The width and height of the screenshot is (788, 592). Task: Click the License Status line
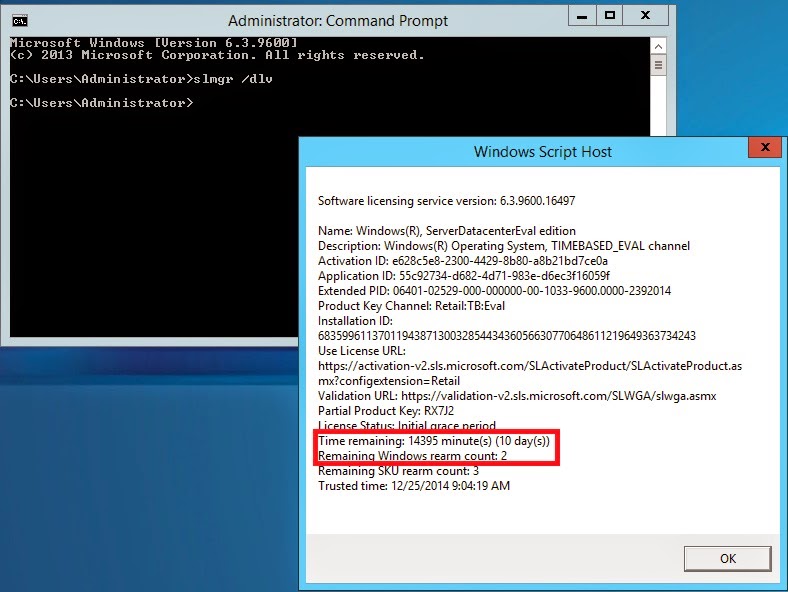pos(407,425)
